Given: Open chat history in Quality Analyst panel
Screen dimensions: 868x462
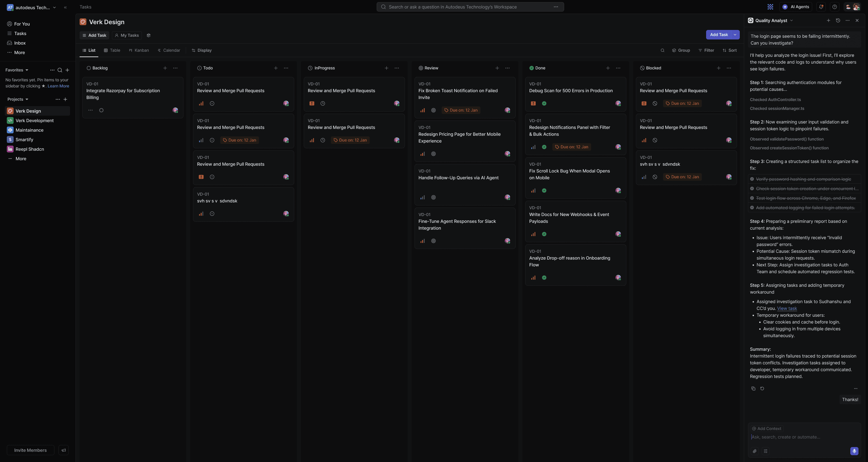Looking at the screenshot, I should pyautogui.click(x=838, y=20).
